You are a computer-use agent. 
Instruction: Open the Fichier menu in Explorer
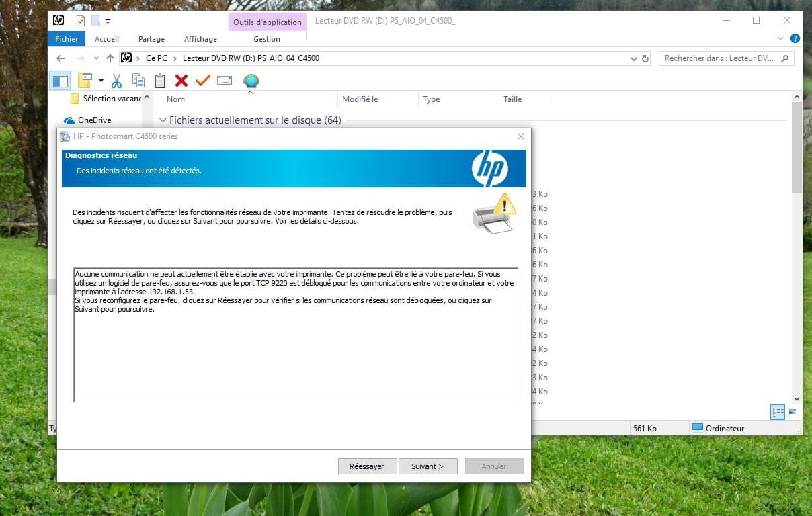(x=67, y=39)
